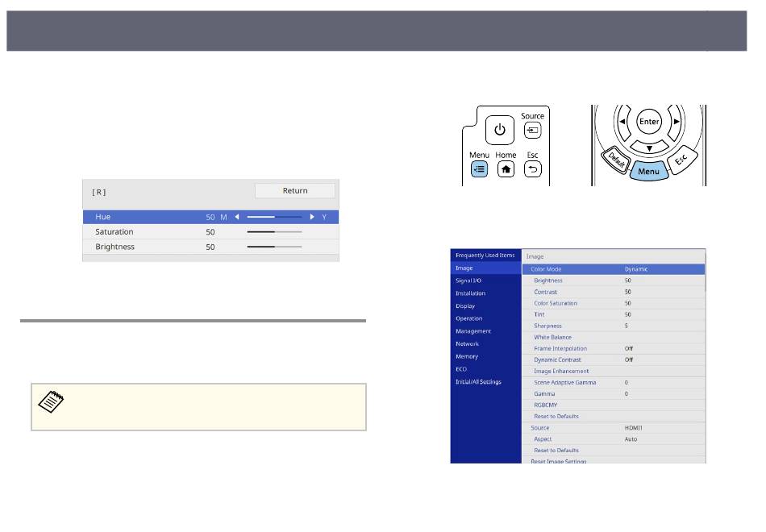Open the Management menu category
This screenshot has width=766, height=532.
[485, 331]
